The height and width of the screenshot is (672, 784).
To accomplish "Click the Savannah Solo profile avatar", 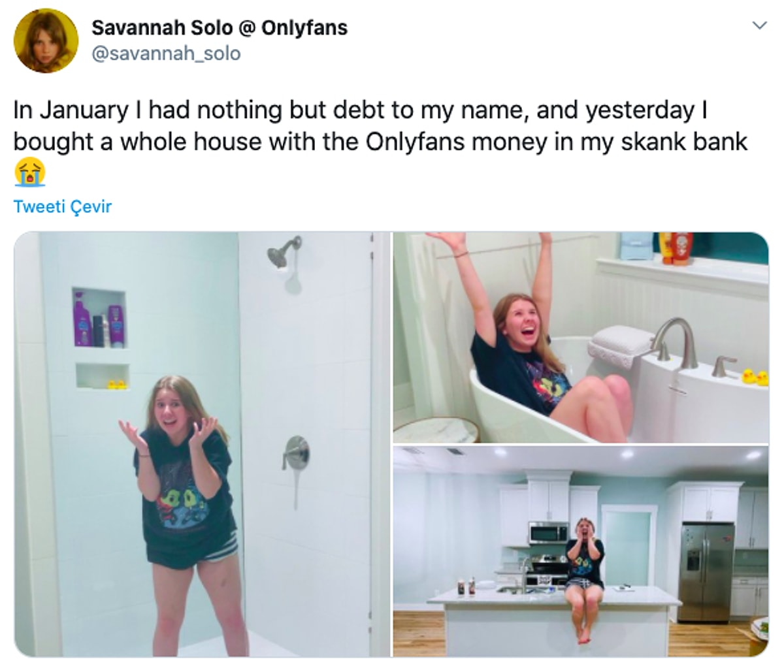I will click(46, 40).
